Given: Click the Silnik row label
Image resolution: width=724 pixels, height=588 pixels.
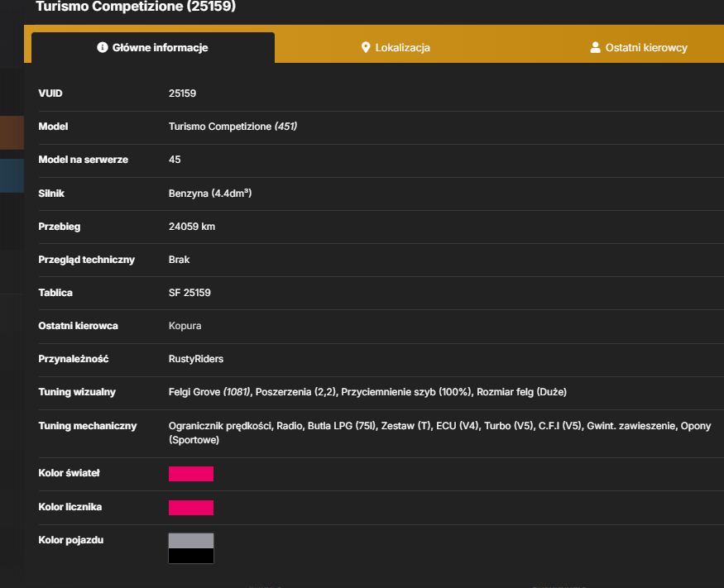Looking at the screenshot, I should (51, 194).
